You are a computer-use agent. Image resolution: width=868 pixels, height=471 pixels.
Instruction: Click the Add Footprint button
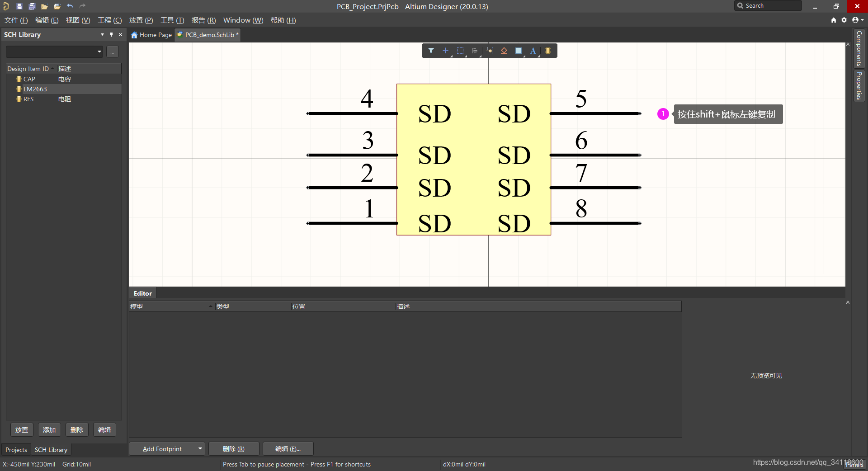(162, 448)
